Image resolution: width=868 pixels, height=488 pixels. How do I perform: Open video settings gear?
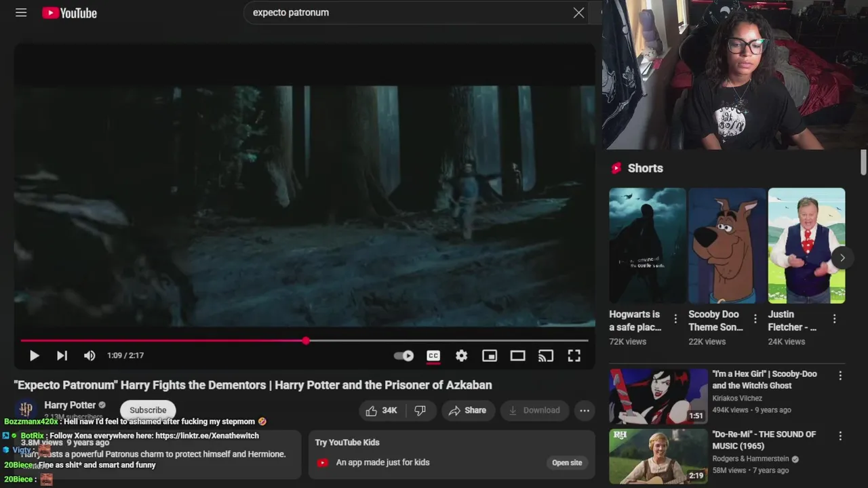461,355
